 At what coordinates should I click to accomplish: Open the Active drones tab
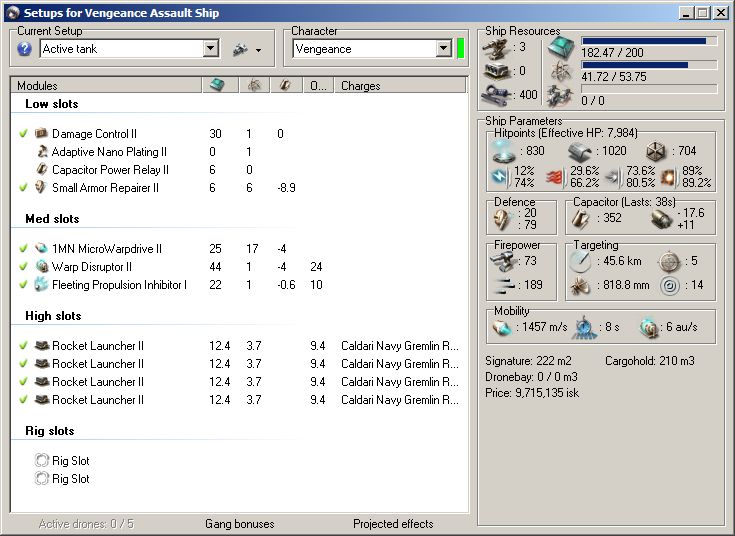click(x=86, y=524)
